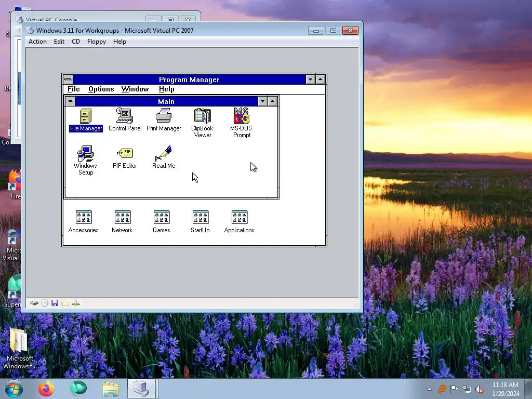Open Main group control-menu box
This screenshot has width=532, height=399.
[x=70, y=101]
